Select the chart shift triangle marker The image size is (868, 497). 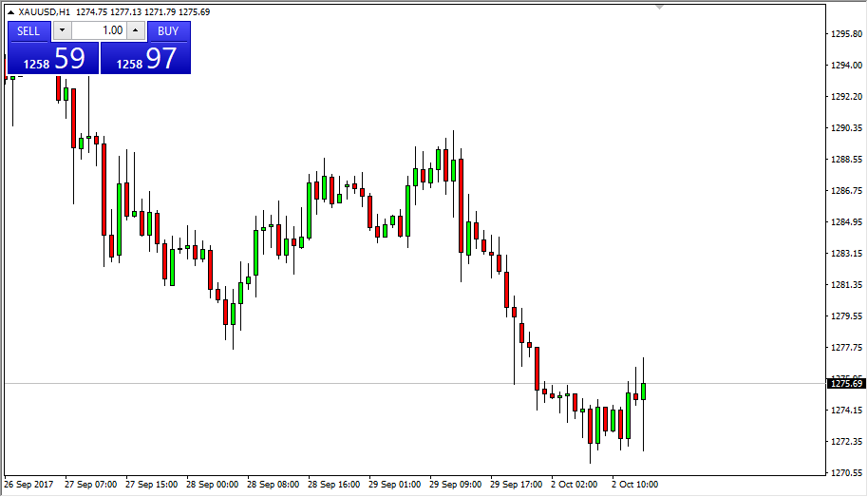pos(661,7)
